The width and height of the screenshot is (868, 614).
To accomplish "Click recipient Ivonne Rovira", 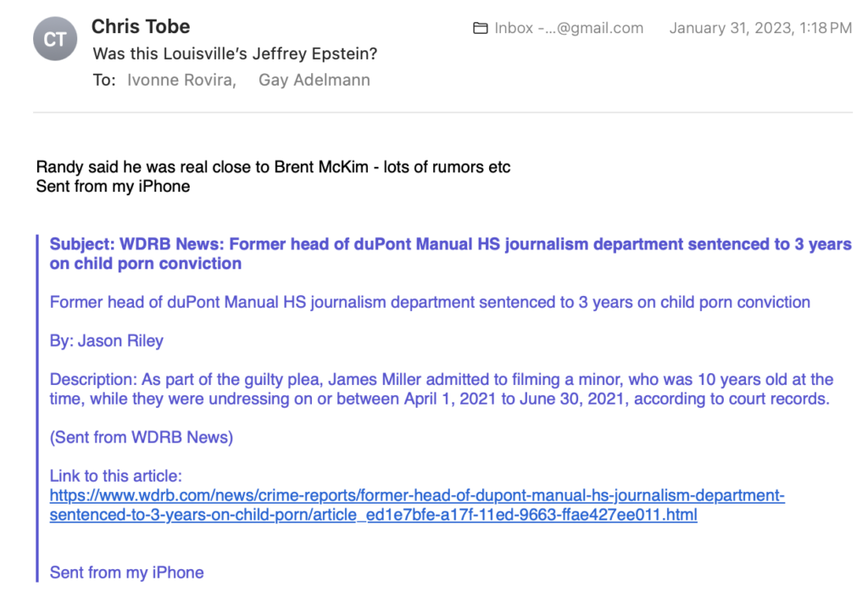I will tap(181, 80).
